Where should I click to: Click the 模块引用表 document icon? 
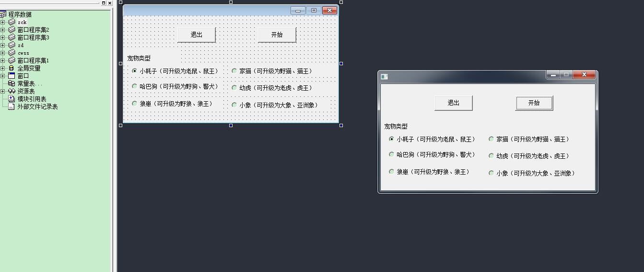coord(12,99)
